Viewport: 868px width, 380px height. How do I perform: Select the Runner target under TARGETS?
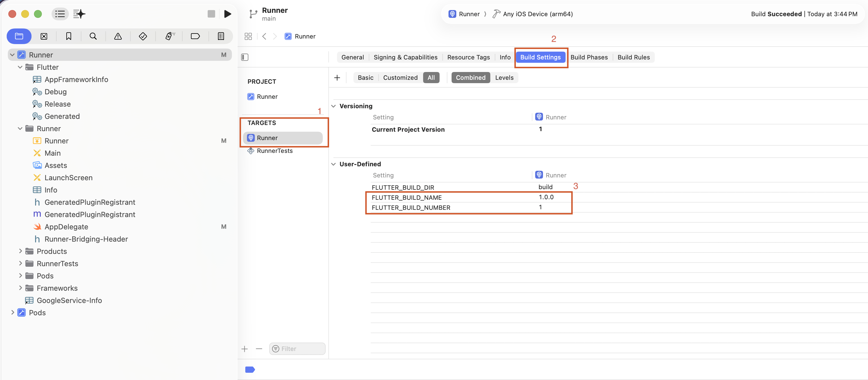pos(283,138)
